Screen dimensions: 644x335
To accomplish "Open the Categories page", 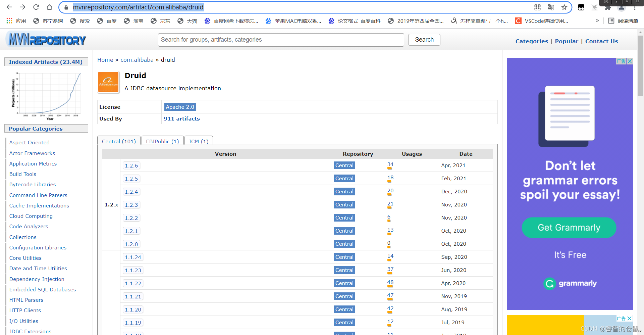I will pyautogui.click(x=532, y=41).
